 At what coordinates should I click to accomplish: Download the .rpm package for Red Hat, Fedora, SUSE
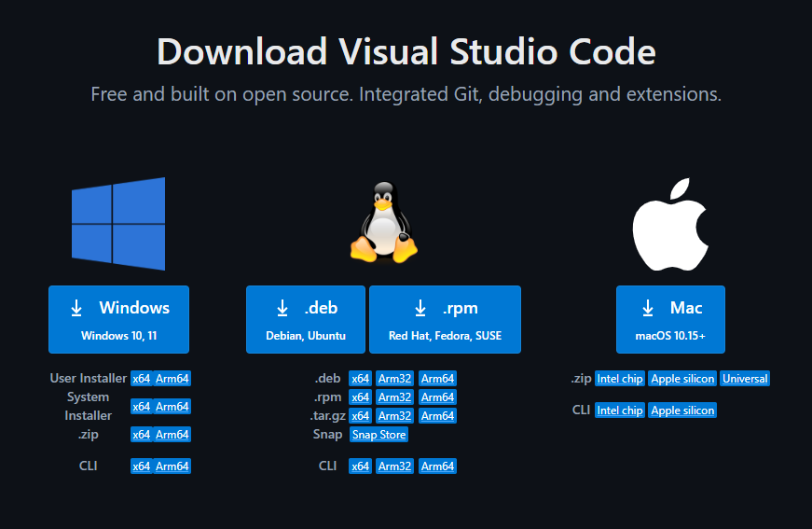pos(445,319)
